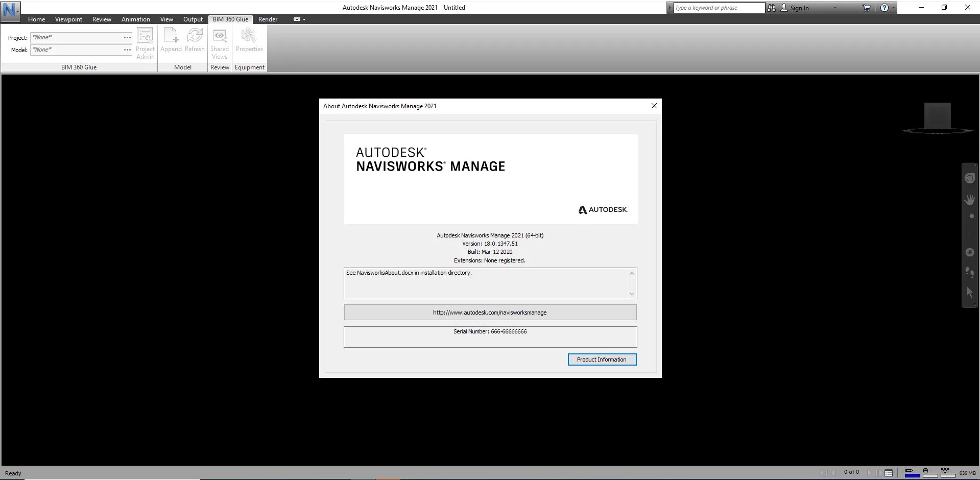Select the Steering Wheels navigation tool
Screen dimensions: 980x480
coord(970,178)
